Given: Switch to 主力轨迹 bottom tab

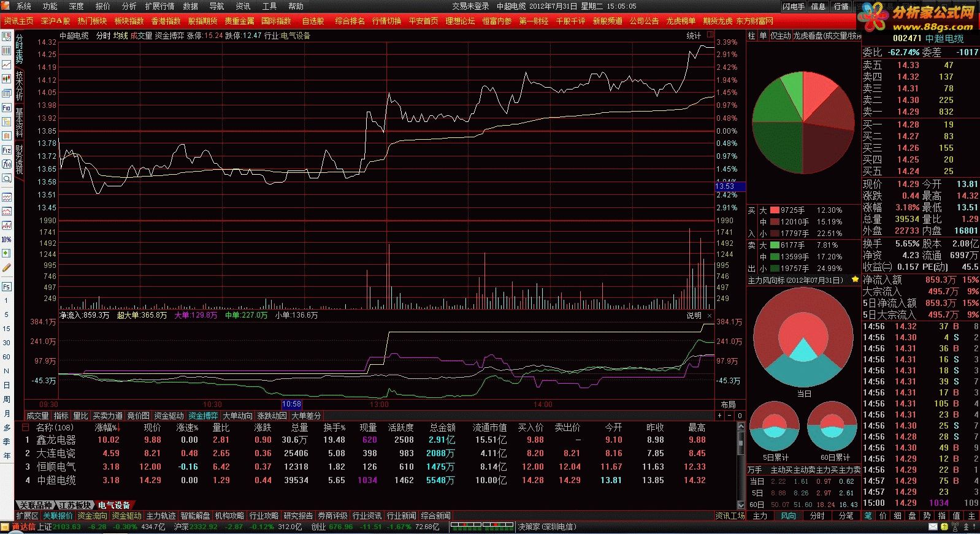Looking at the screenshot, I should click(161, 516).
